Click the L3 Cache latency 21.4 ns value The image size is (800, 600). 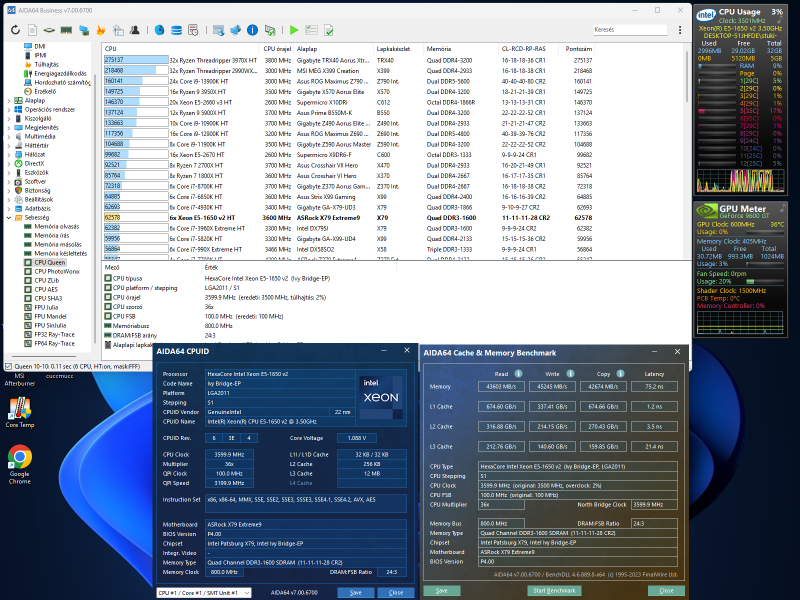[x=654, y=446]
